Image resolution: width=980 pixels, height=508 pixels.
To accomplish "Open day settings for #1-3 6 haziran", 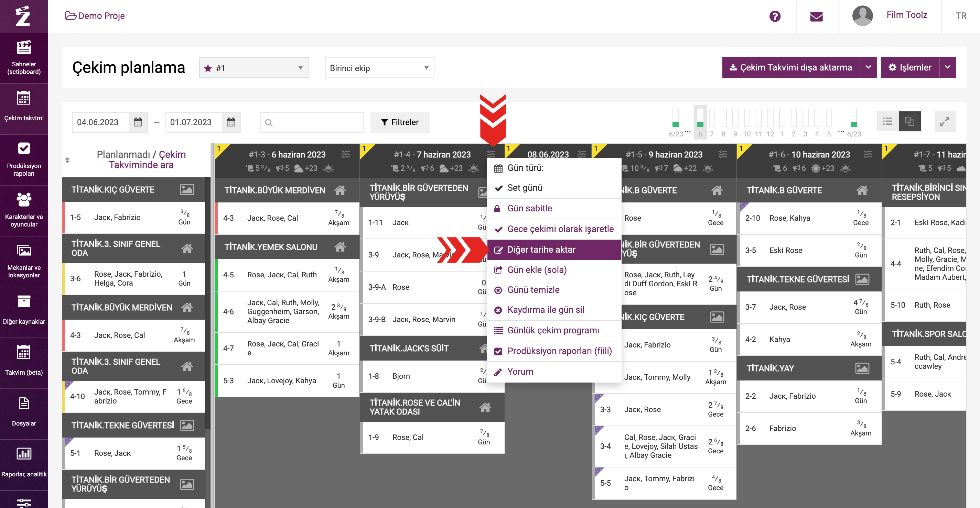I will click(x=345, y=154).
